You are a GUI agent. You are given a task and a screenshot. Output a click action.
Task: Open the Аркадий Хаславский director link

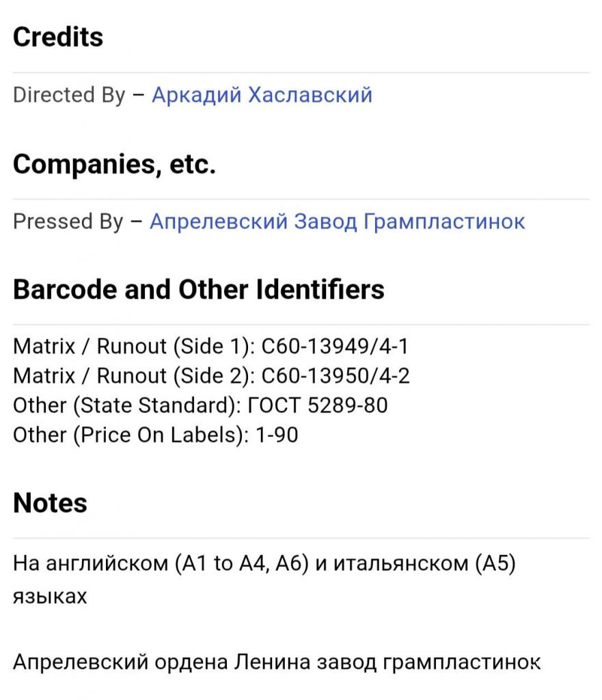pyautogui.click(x=262, y=94)
